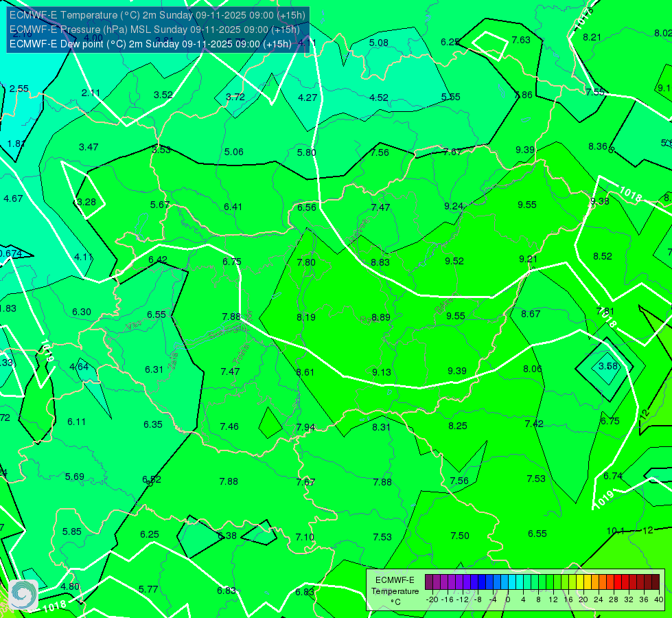Viewport: 672px width, 618px height.
Task: Click the yellow swatch above 20 in legend
Action: [x=580, y=582]
